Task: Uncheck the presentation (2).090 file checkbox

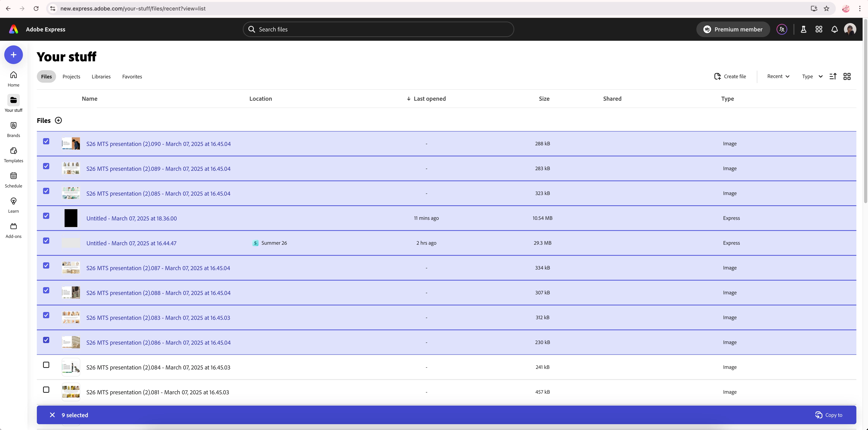Action: pyautogui.click(x=46, y=141)
